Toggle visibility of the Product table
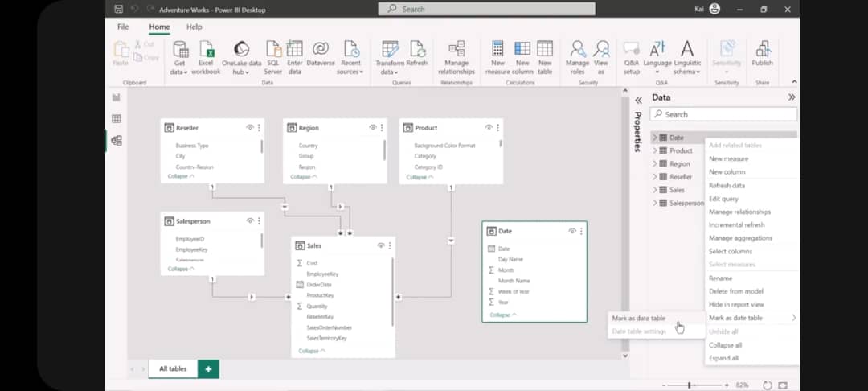The width and height of the screenshot is (868, 391). (x=489, y=127)
